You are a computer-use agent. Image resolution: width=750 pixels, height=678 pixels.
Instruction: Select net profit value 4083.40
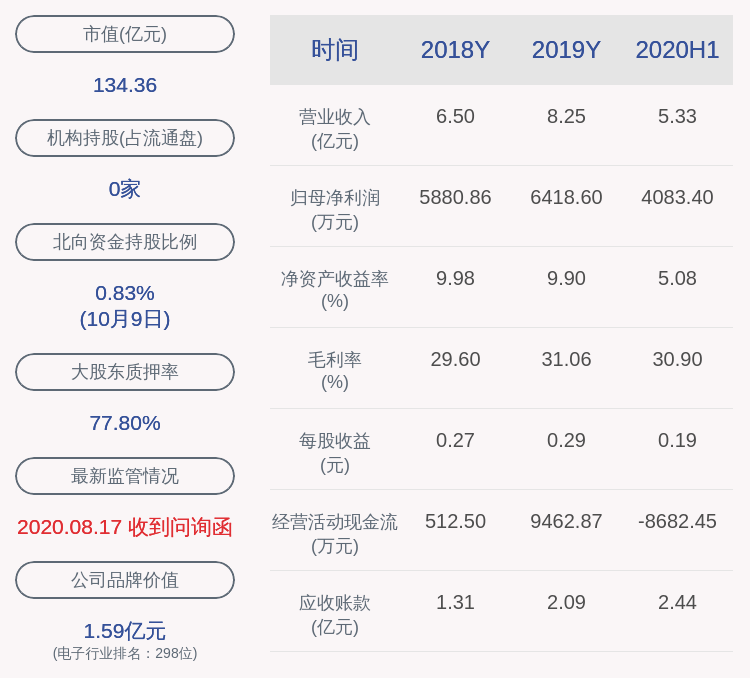(x=677, y=197)
